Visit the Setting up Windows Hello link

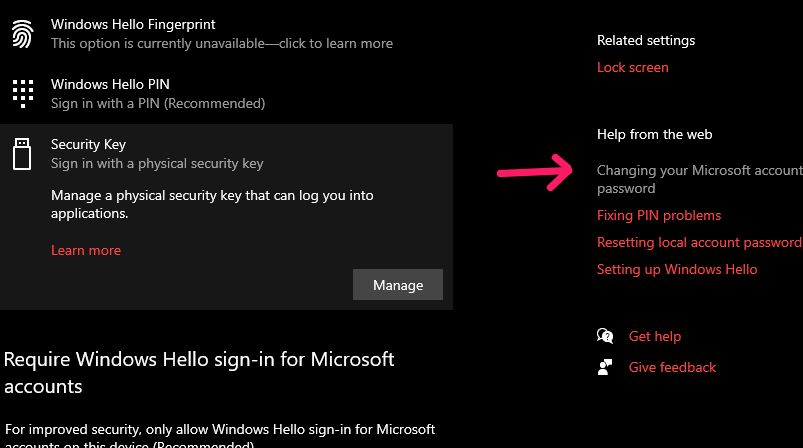click(x=677, y=269)
